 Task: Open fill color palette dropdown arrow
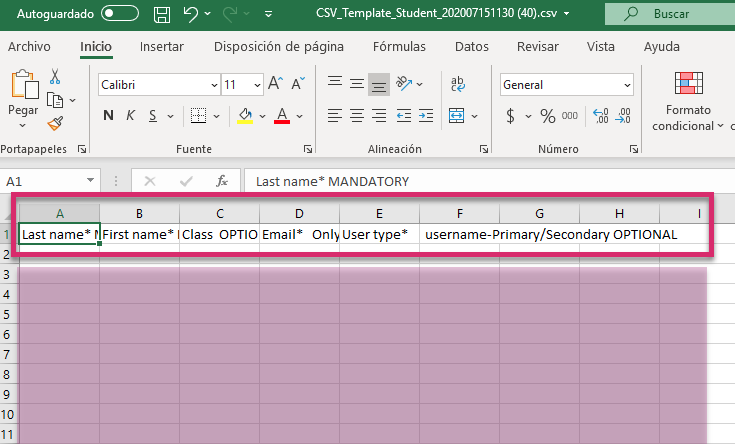(x=262, y=116)
